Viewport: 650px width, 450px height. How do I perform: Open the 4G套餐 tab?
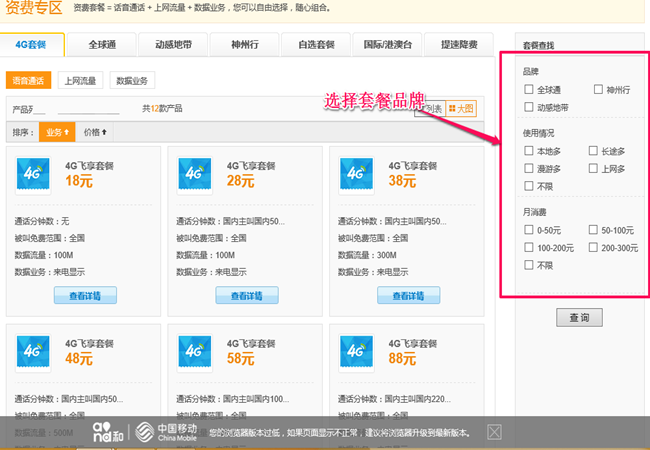pyautogui.click(x=32, y=44)
